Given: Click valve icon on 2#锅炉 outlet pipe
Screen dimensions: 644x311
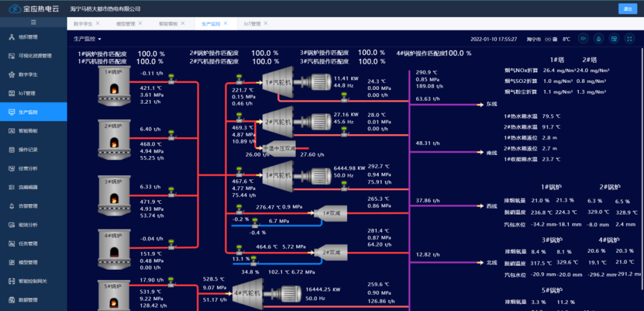Looking at the screenshot, I should (171, 135).
